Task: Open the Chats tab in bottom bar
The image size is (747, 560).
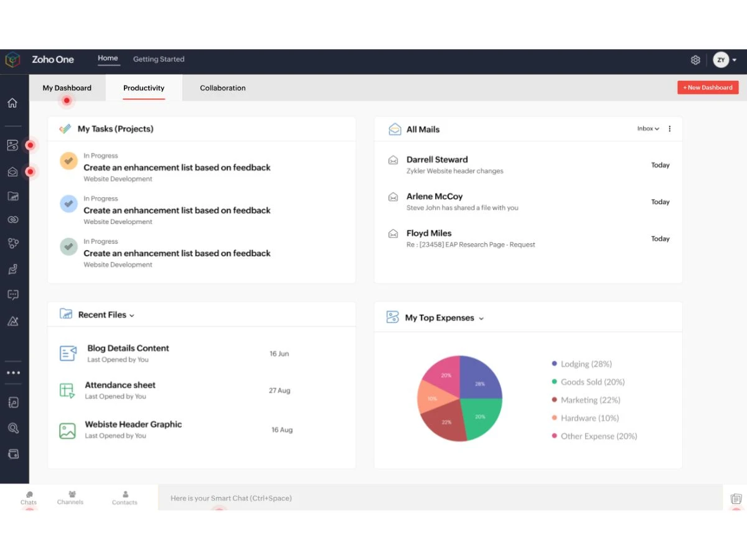Action: click(29, 498)
